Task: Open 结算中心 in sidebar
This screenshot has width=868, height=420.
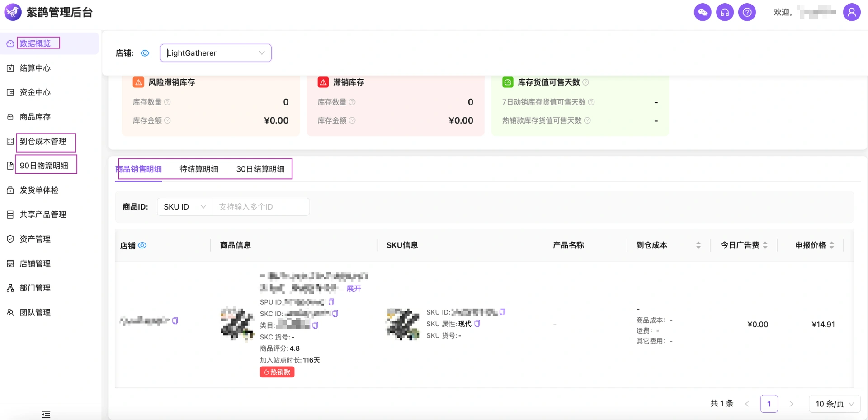Action: tap(50, 68)
